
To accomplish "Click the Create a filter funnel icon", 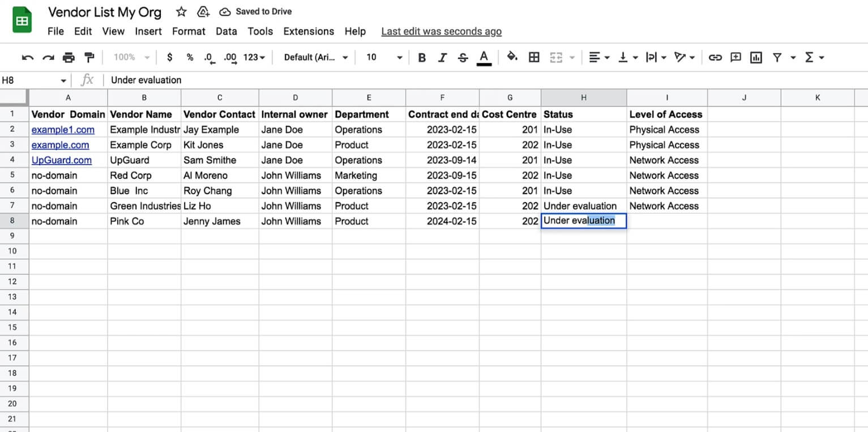I will click(777, 57).
